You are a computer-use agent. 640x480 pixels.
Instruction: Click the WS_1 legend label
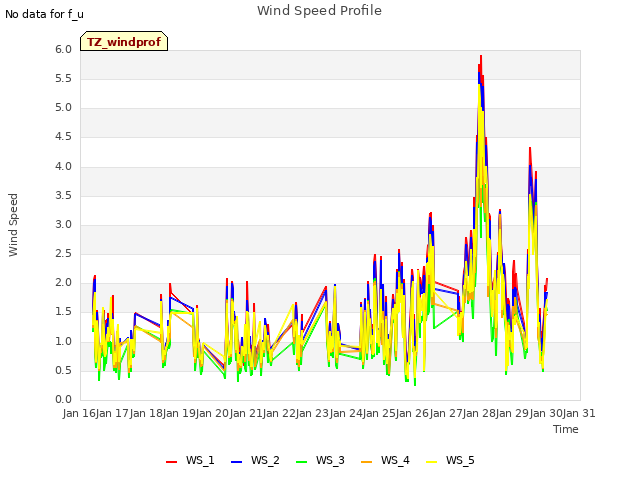pyautogui.click(x=200, y=460)
